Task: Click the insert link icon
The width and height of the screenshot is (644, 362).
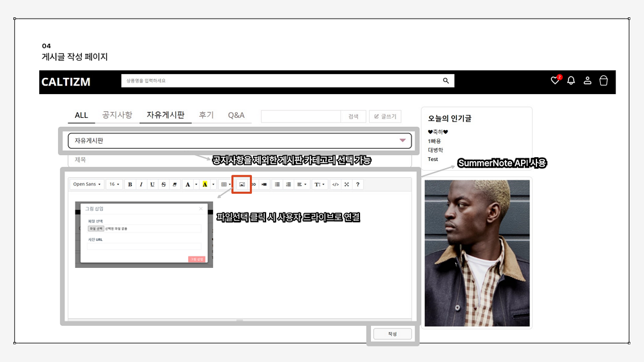Action: point(253,184)
